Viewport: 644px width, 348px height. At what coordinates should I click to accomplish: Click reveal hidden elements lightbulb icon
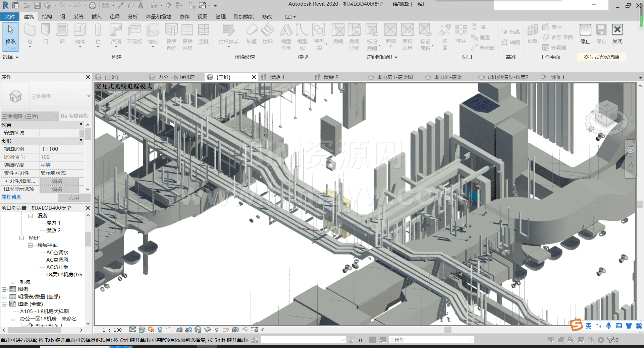(x=217, y=330)
